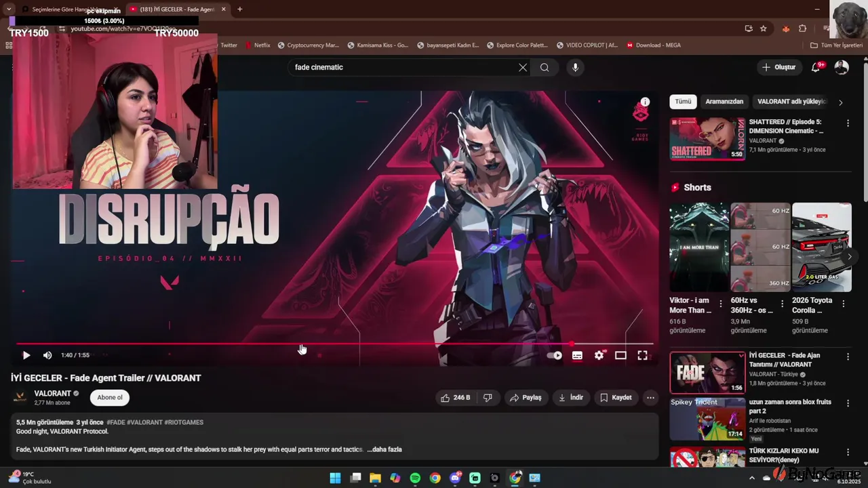Subscribe with the 'Abone ol' button
Image resolution: width=868 pixels, height=488 pixels.
[x=110, y=398]
